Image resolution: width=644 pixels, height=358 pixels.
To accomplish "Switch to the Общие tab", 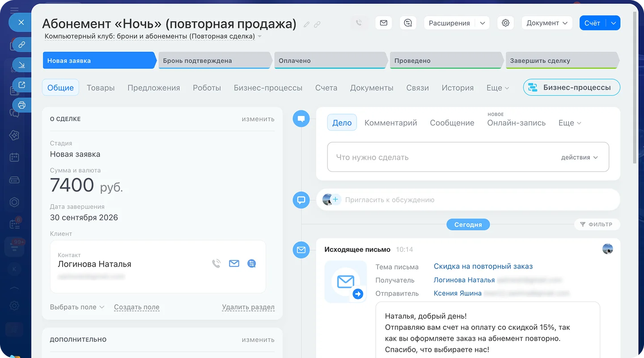I will [x=60, y=88].
